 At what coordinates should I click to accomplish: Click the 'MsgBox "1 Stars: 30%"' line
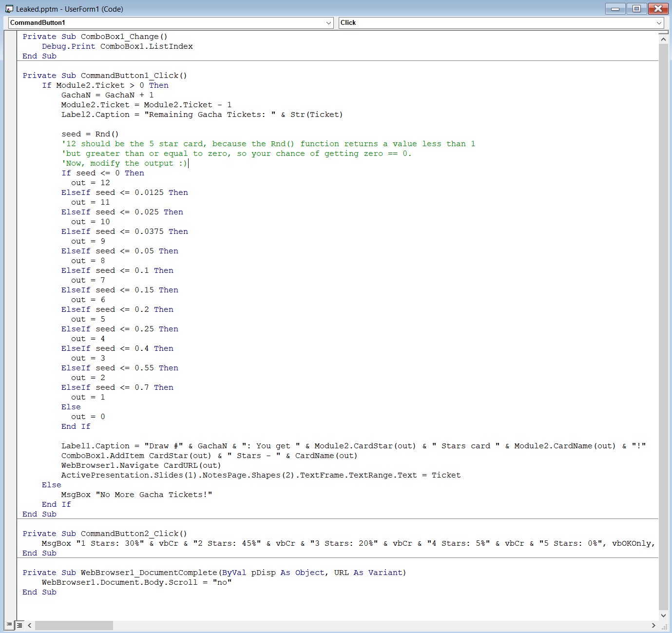[348, 543]
